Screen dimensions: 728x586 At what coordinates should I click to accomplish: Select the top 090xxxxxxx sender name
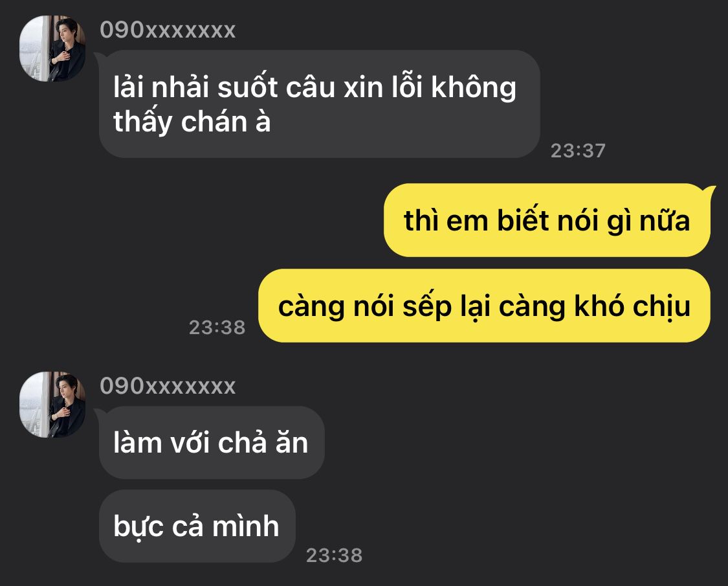coord(168,30)
